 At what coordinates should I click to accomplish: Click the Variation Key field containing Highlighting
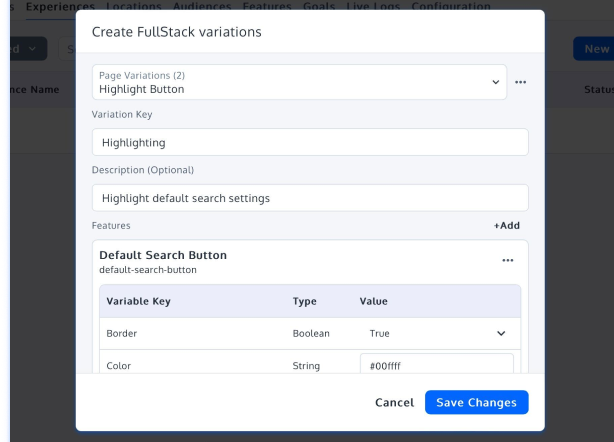[x=309, y=142]
